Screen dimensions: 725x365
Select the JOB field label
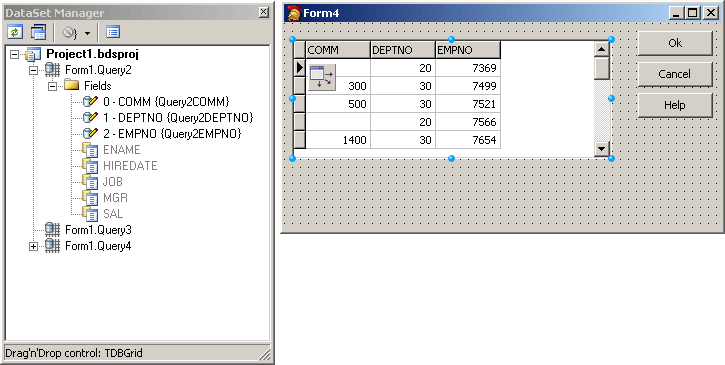113,182
